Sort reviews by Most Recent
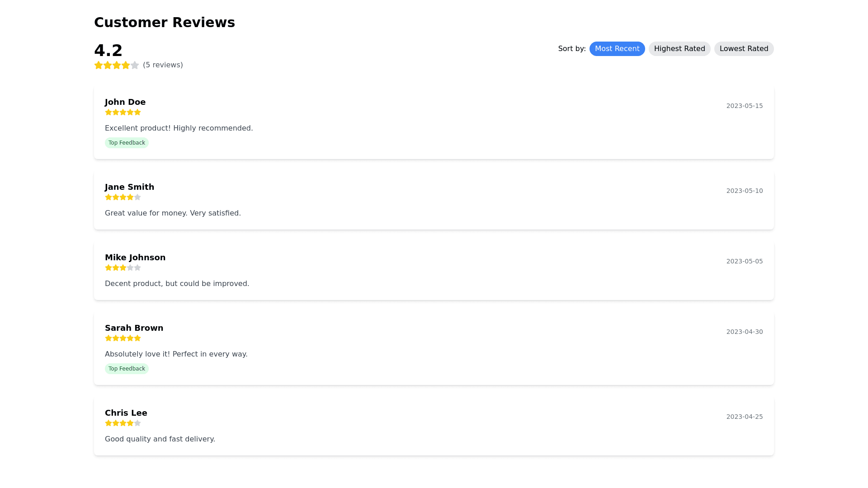 (x=617, y=49)
